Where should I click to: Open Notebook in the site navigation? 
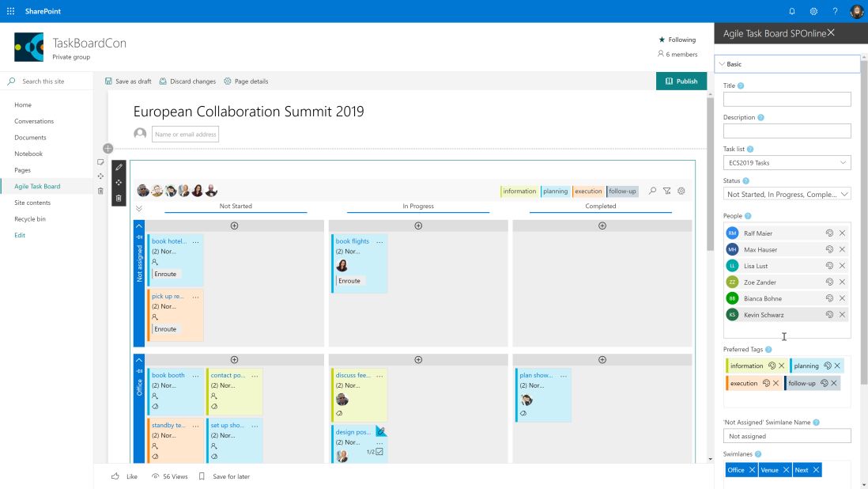(x=28, y=154)
